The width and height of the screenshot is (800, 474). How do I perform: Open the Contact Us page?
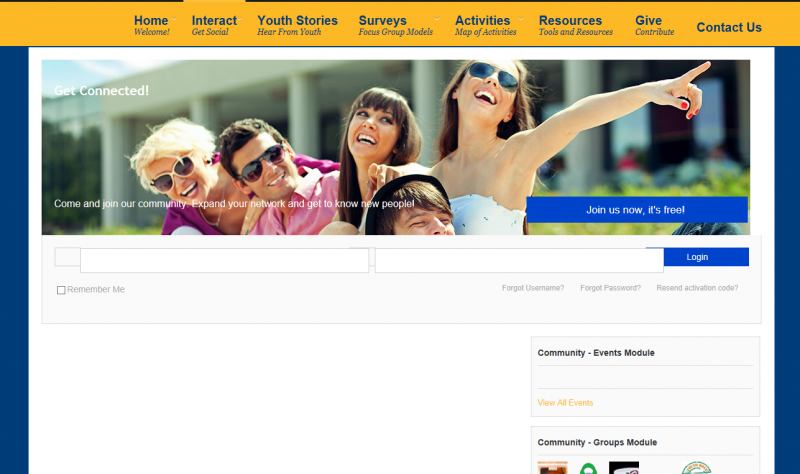(729, 28)
